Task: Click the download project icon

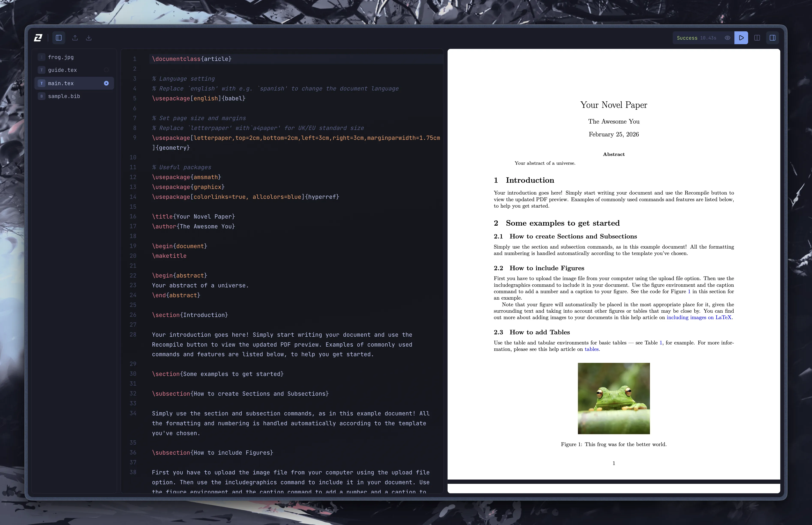Action: pos(89,38)
